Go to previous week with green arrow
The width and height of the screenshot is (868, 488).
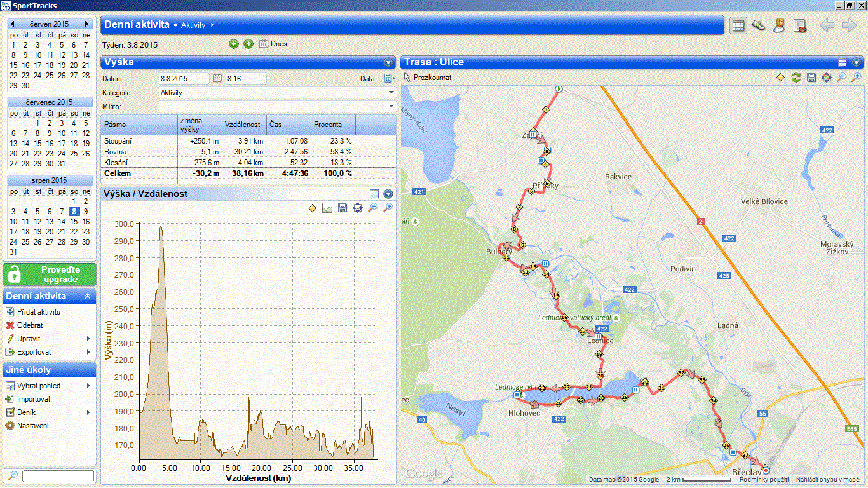coord(234,44)
